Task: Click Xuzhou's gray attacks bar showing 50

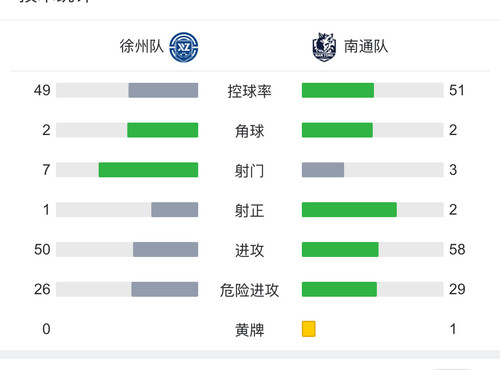Action: 166,249
